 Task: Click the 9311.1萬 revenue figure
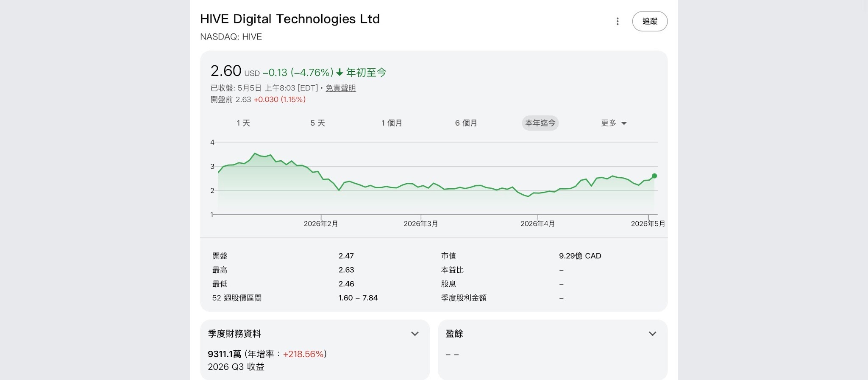(x=225, y=354)
